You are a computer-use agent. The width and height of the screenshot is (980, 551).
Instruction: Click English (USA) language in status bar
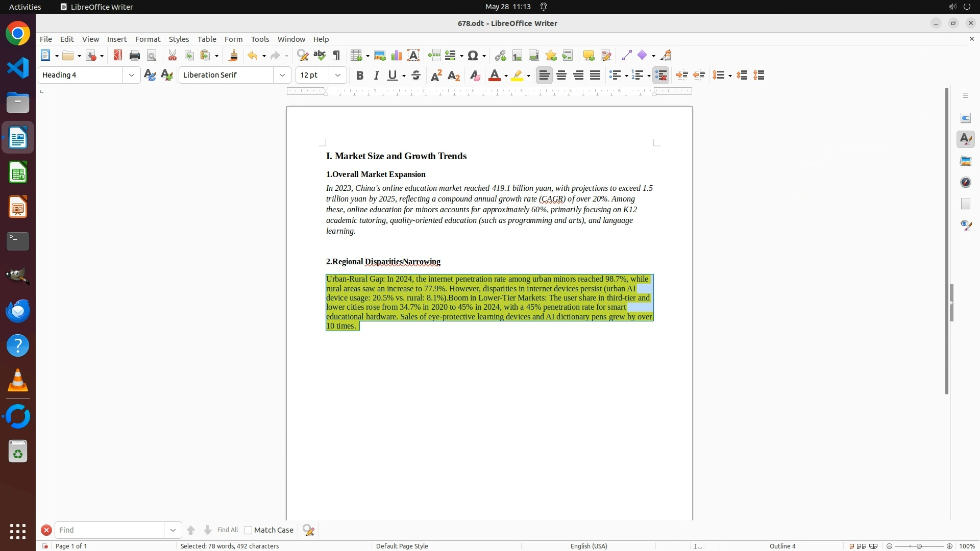(589, 546)
